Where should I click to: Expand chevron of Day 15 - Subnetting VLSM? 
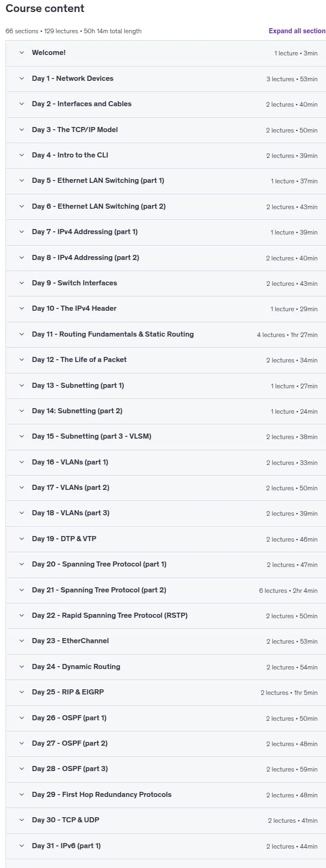point(22,436)
